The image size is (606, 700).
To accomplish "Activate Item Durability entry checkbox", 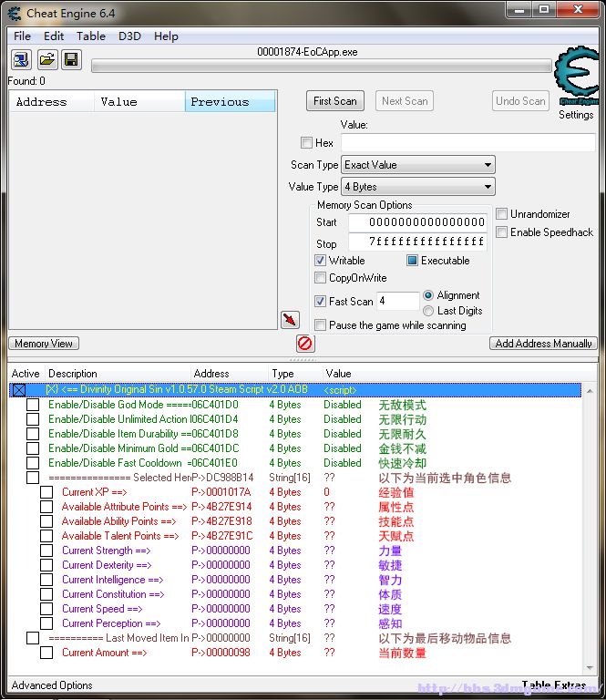I will pos(33,434).
